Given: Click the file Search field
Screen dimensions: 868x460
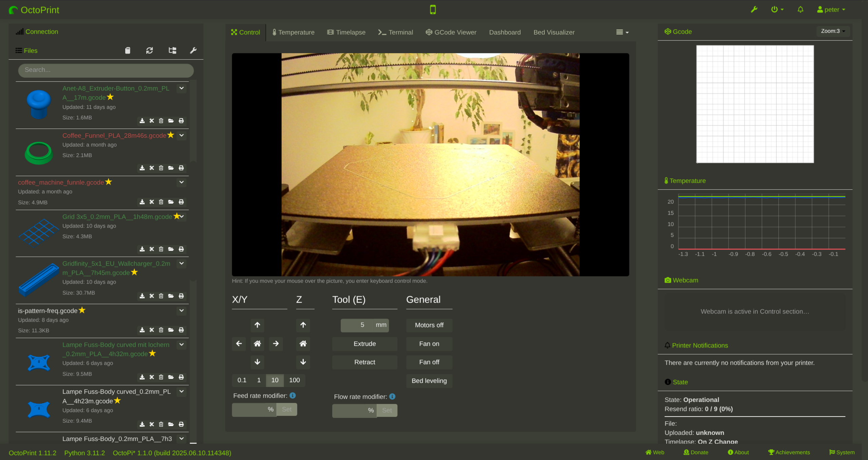Looking at the screenshot, I should click(106, 70).
